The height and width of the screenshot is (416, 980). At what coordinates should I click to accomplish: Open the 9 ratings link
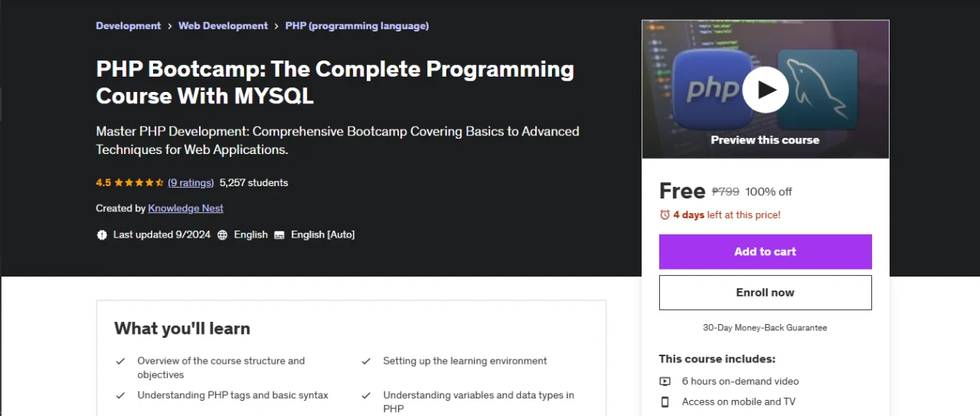point(191,183)
